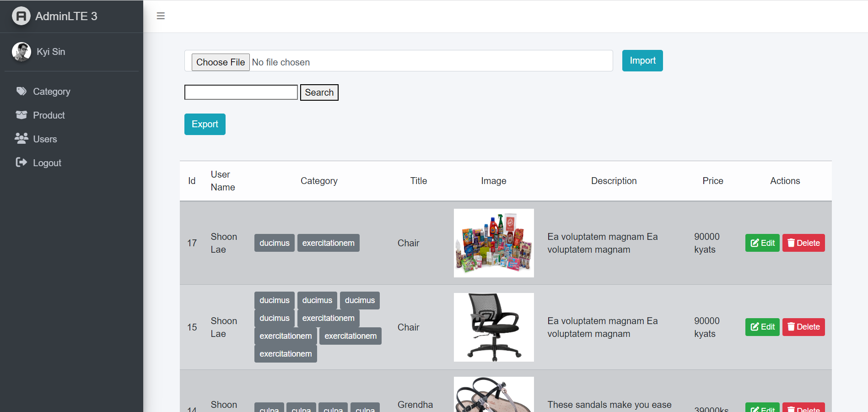Click the Search button
The image size is (868, 412).
pyautogui.click(x=319, y=92)
